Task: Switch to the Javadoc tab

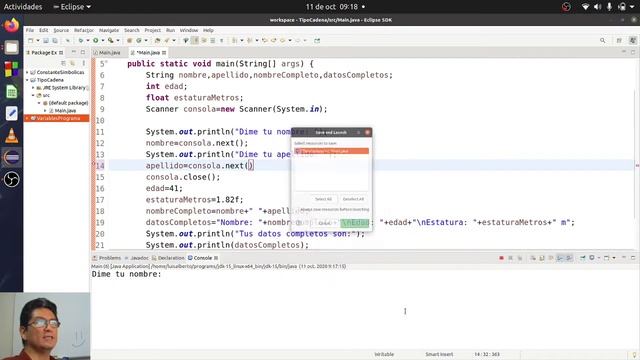Action: [136, 258]
